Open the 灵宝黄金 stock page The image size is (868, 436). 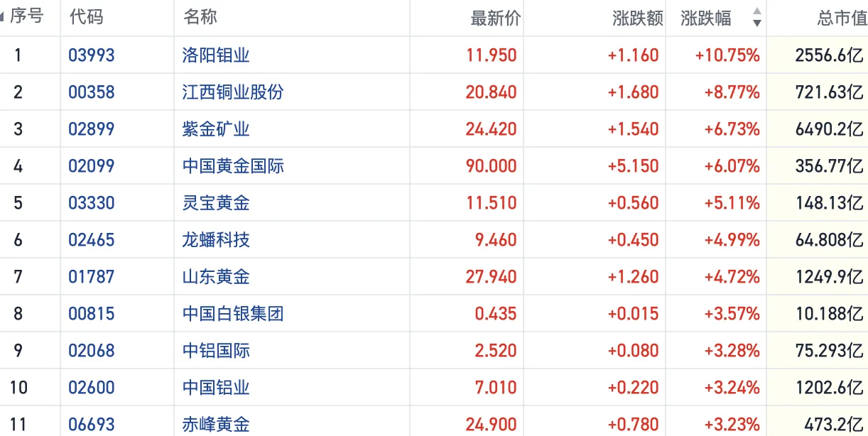[216, 203]
